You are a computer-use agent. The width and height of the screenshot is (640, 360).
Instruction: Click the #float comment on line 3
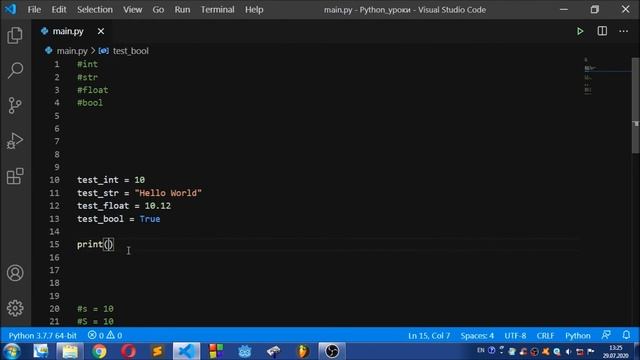(93, 90)
